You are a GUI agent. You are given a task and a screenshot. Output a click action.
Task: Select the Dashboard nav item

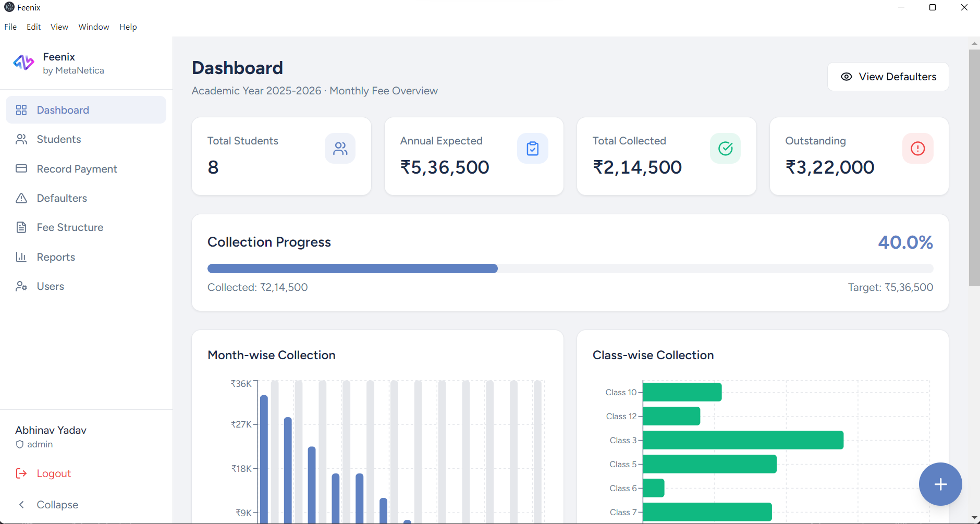coord(86,110)
